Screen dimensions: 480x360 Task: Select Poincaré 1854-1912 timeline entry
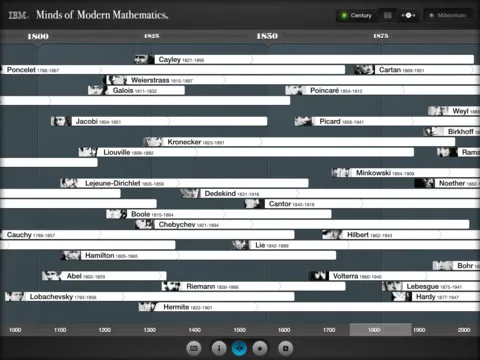tap(383, 90)
